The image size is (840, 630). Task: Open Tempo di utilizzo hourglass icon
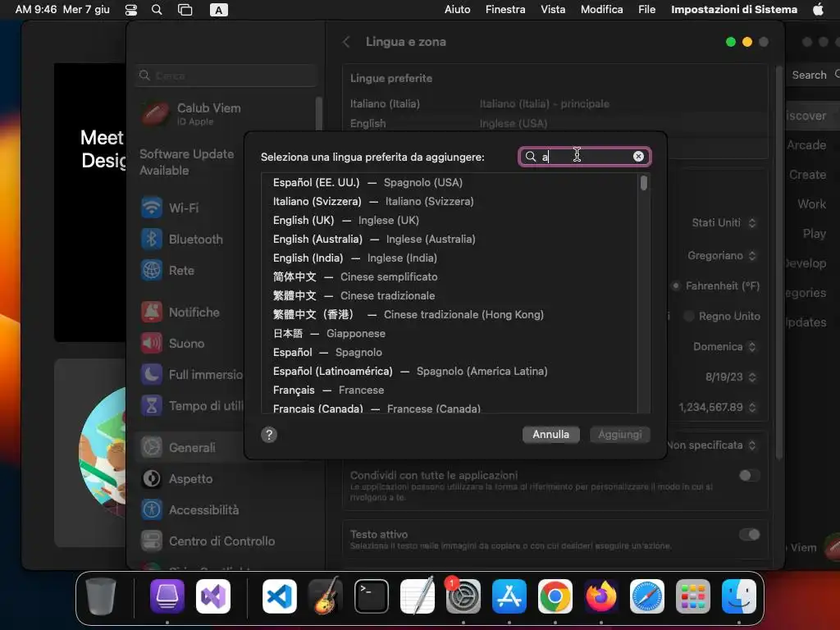pyautogui.click(x=152, y=405)
